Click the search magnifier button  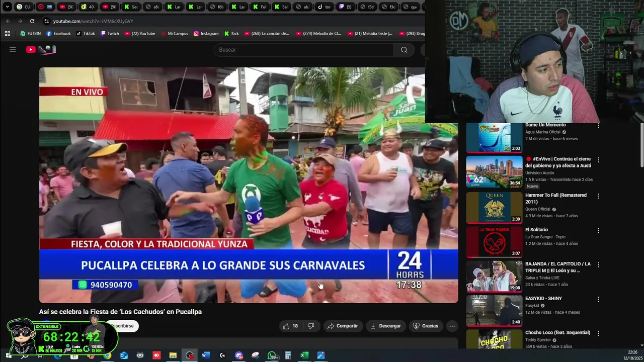(404, 50)
